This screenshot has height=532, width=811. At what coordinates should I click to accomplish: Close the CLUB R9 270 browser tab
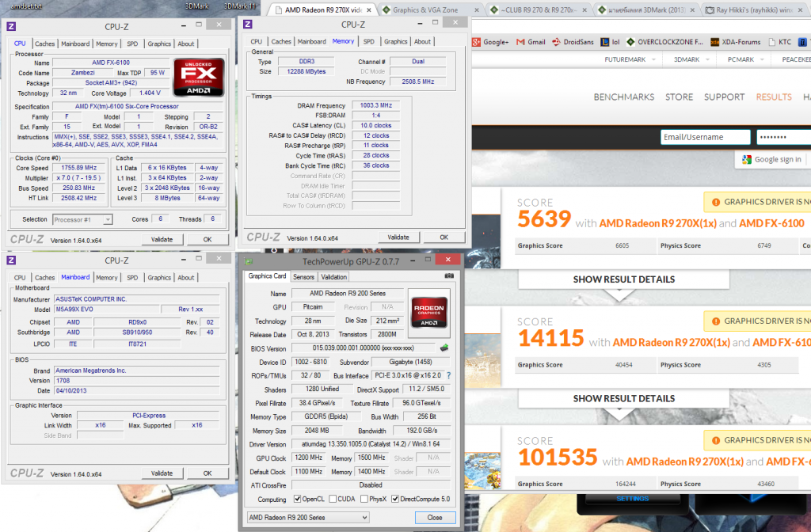584,9
